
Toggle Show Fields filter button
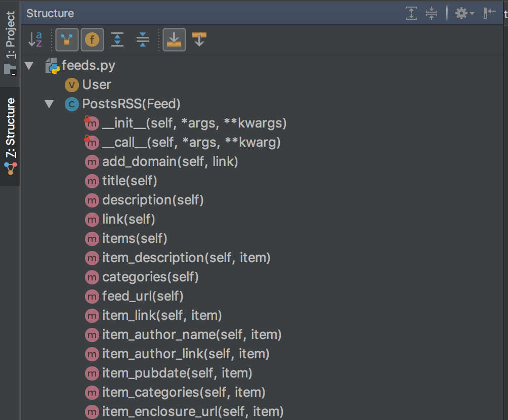92,39
